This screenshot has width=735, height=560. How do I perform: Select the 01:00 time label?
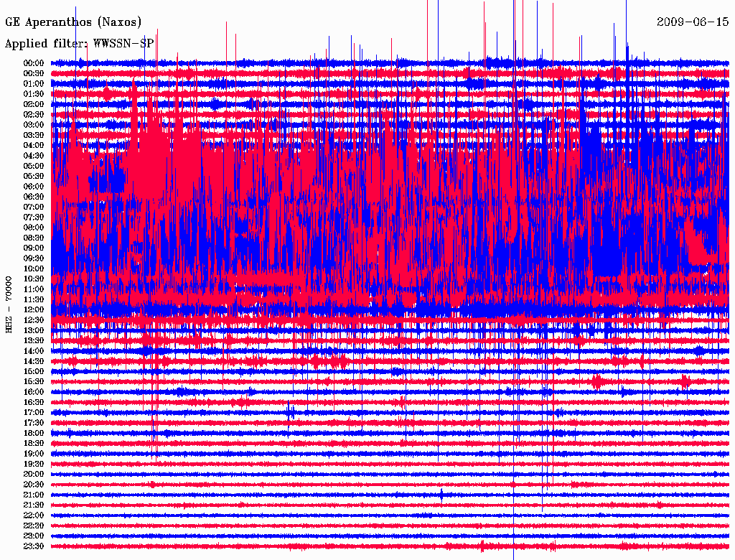point(34,84)
